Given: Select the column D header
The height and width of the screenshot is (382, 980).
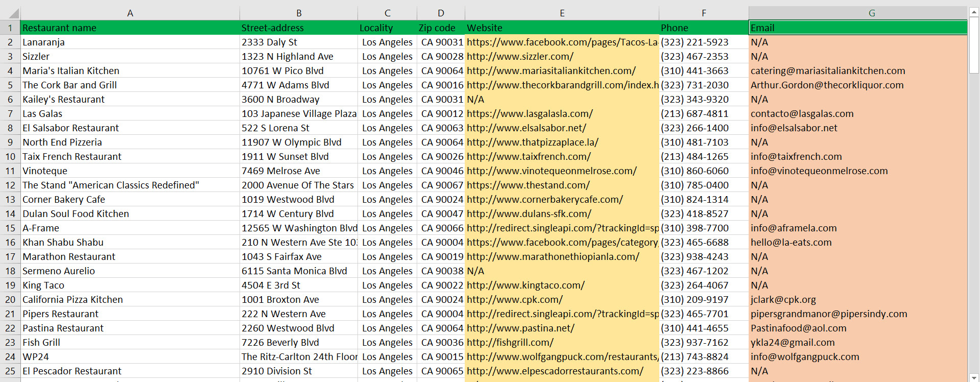Looking at the screenshot, I should coord(441,13).
